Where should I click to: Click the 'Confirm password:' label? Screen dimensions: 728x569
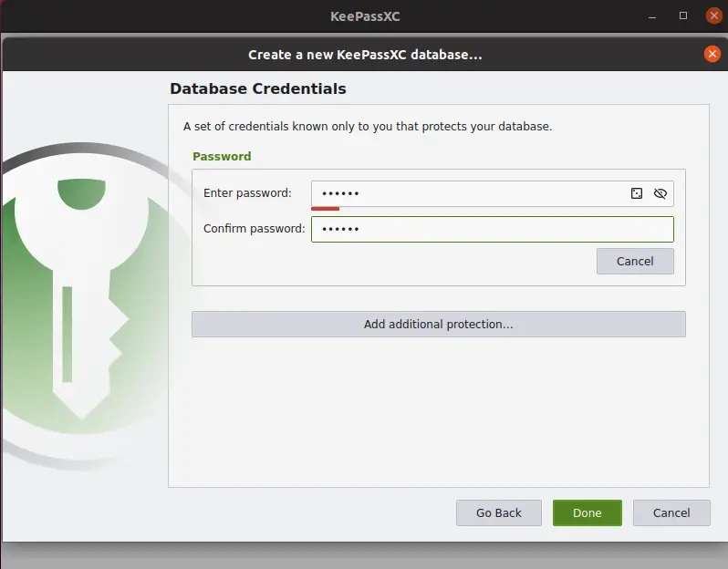pyautogui.click(x=254, y=229)
